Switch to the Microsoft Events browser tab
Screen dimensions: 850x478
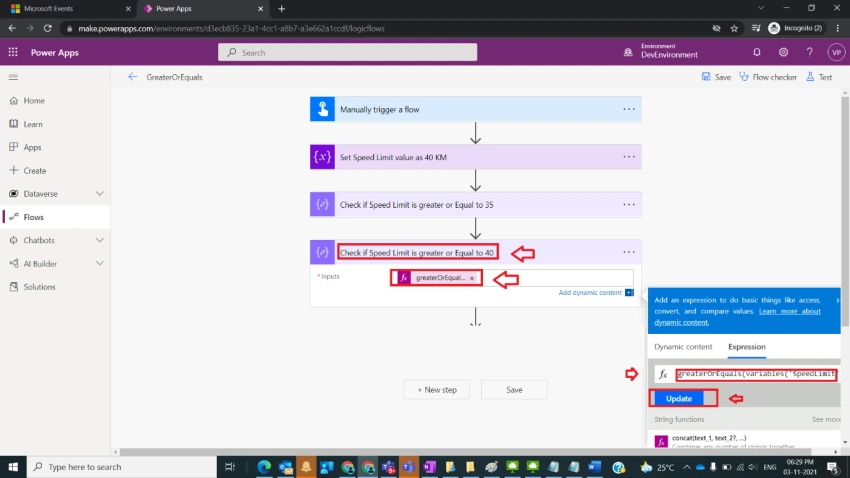70,9
